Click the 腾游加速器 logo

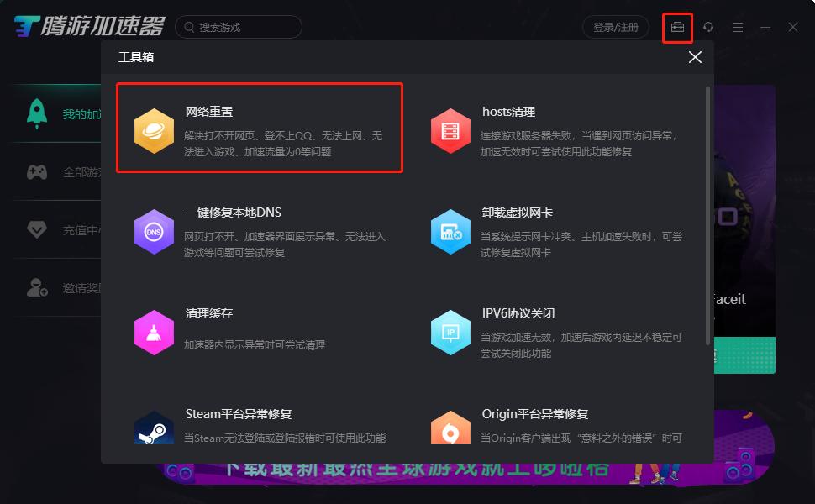pyautogui.click(x=84, y=26)
